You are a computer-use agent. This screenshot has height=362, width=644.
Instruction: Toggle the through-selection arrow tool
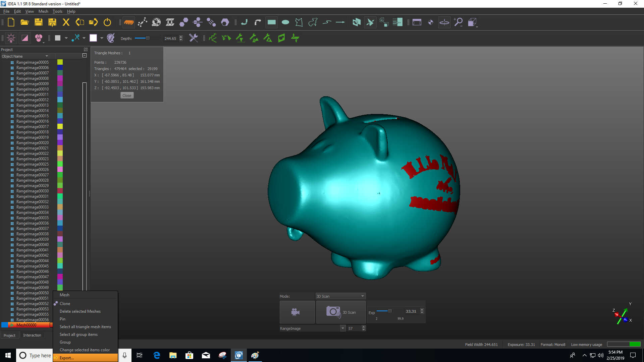coord(370,22)
